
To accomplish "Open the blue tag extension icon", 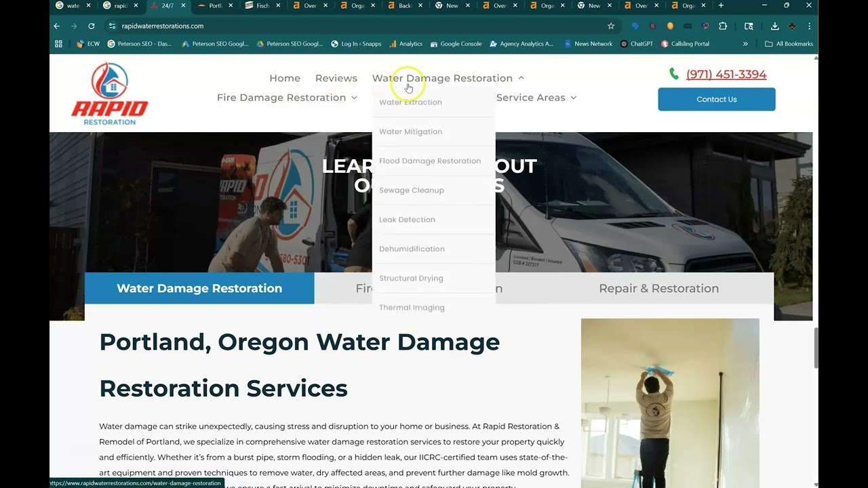I will [x=635, y=26].
